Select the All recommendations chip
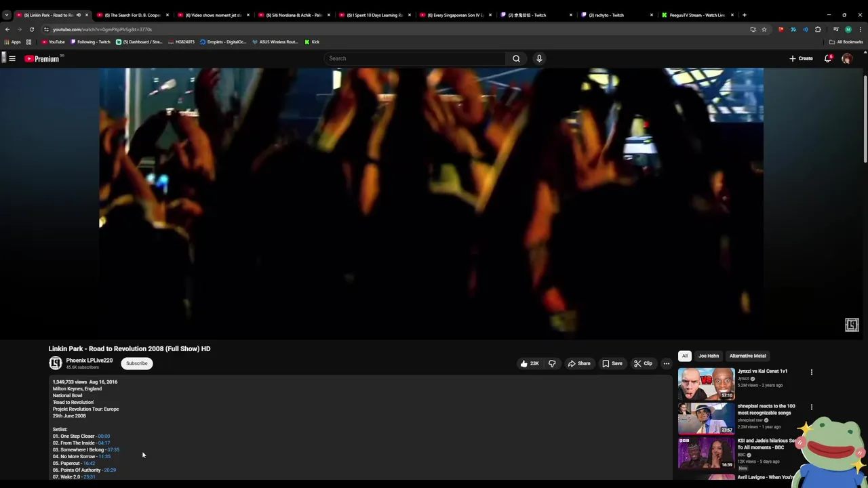Image resolution: width=868 pixels, height=488 pixels. click(685, 356)
